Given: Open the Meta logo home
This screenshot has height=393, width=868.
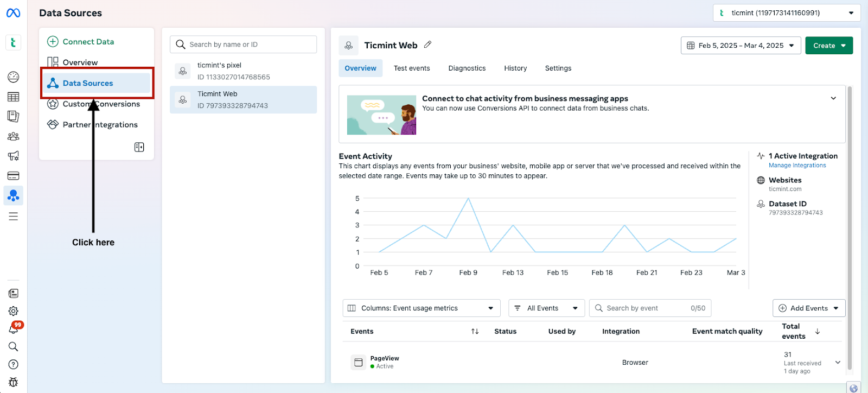Looking at the screenshot, I should coord(13,12).
